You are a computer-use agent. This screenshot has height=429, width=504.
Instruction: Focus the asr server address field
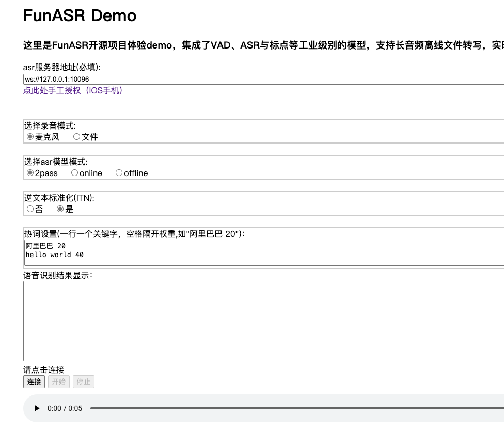[x=258, y=79]
